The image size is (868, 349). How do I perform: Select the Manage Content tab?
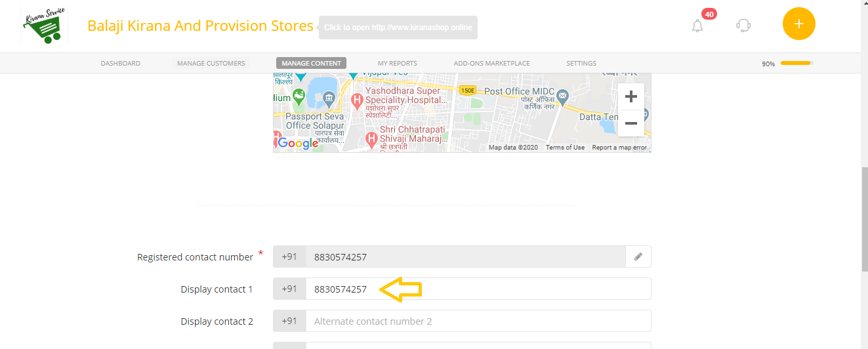311,64
